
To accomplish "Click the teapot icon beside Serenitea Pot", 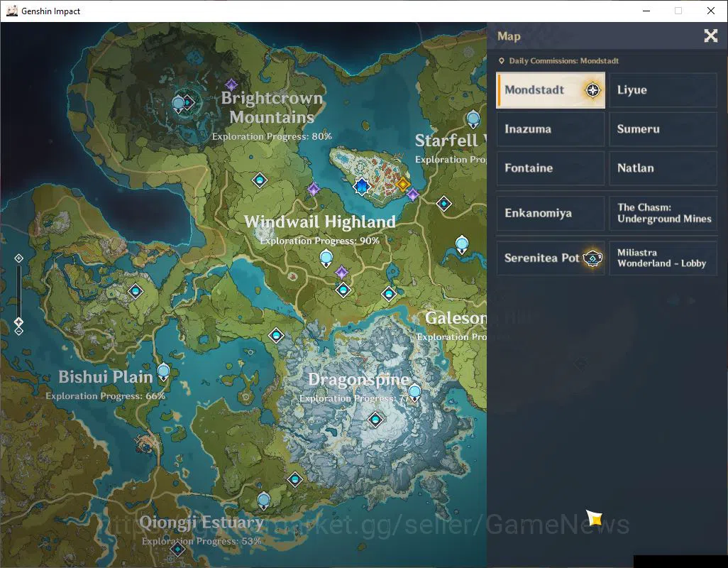I will click(x=593, y=258).
